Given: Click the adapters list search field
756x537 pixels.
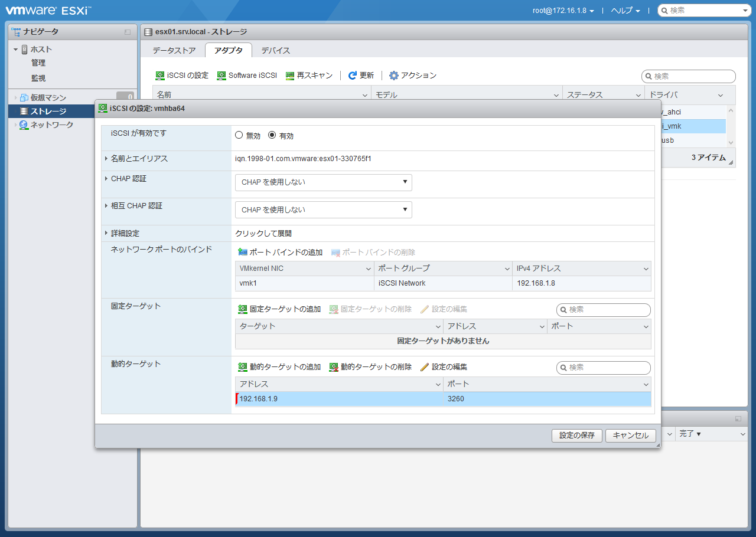Looking at the screenshot, I should click(689, 76).
